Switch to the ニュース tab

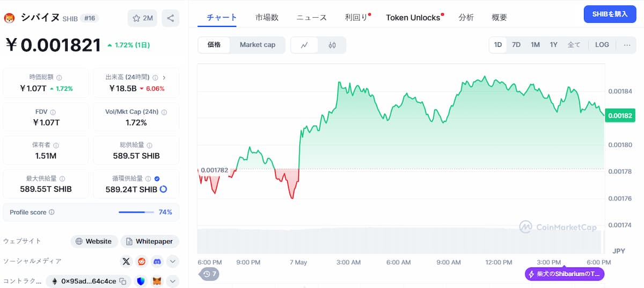(311, 17)
